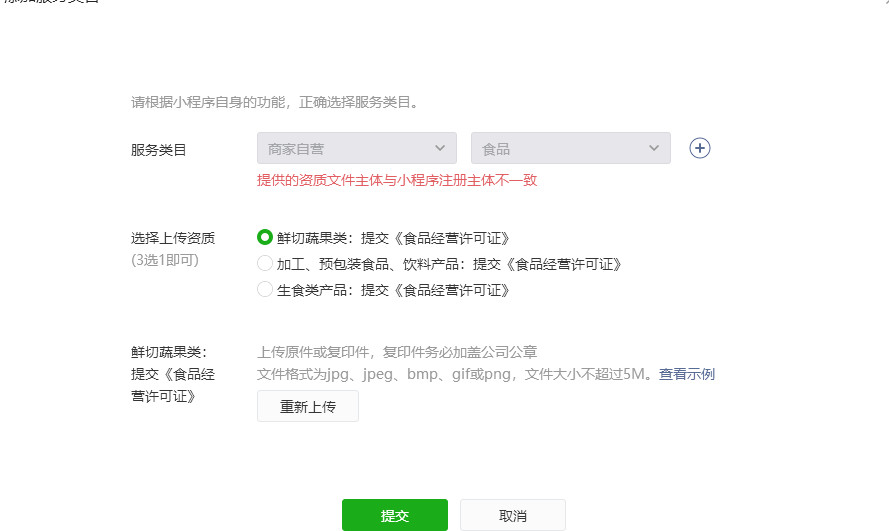The width and height of the screenshot is (889, 531).
Task: Open the 食品 subcategory dropdown
Action: click(x=571, y=148)
